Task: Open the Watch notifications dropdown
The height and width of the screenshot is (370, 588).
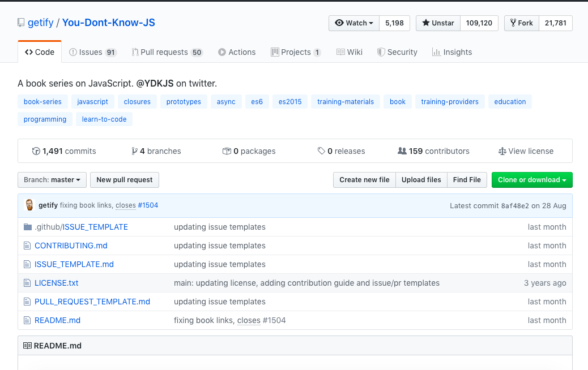Action: click(353, 23)
